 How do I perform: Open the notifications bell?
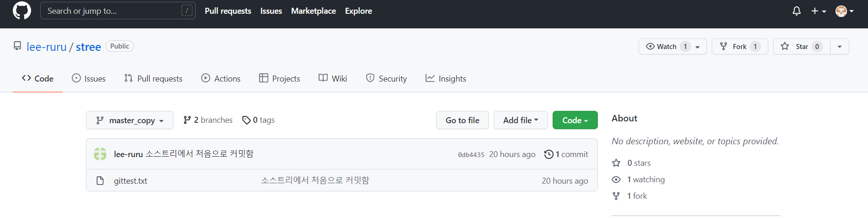pyautogui.click(x=797, y=11)
